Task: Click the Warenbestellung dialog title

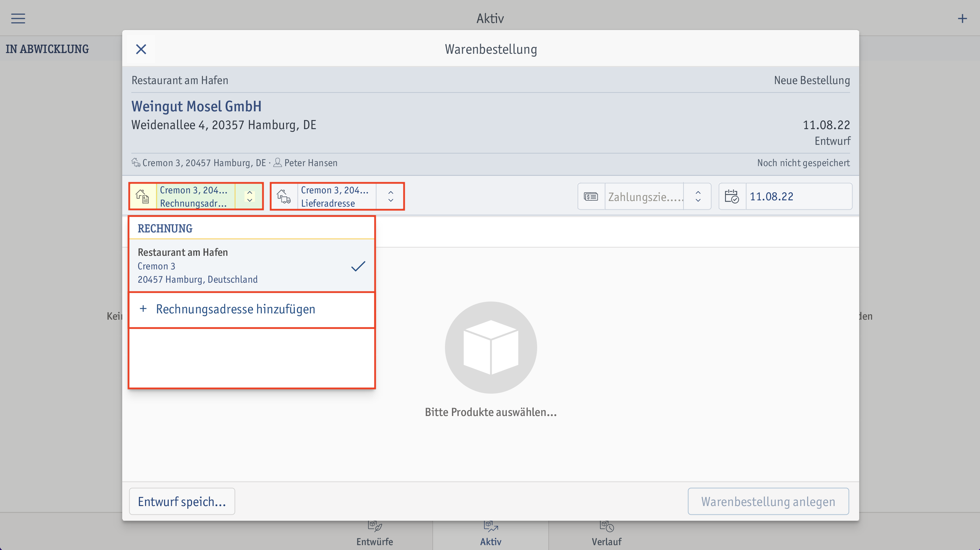Action: (x=491, y=49)
